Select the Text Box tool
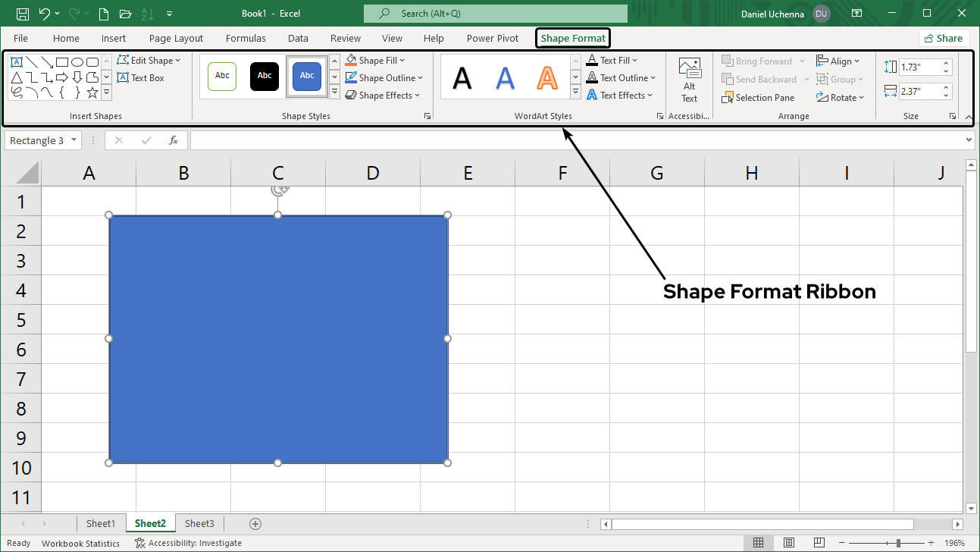This screenshot has height=552, width=980. (141, 77)
